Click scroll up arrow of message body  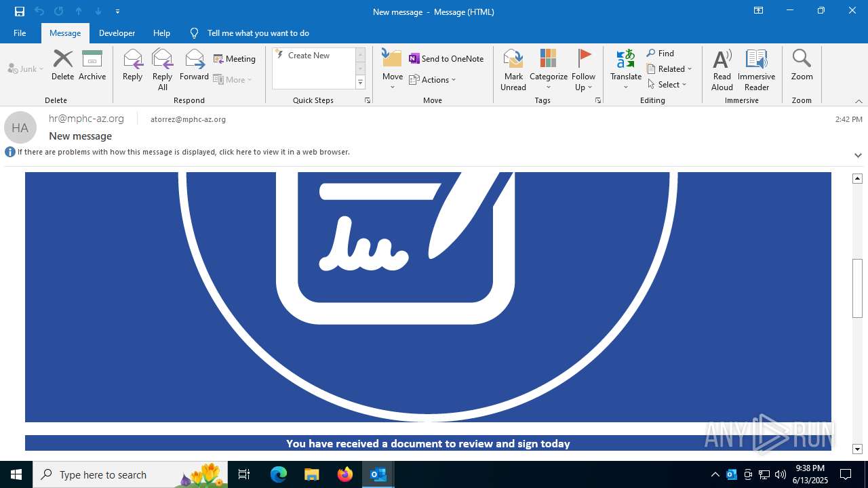[x=857, y=178]
